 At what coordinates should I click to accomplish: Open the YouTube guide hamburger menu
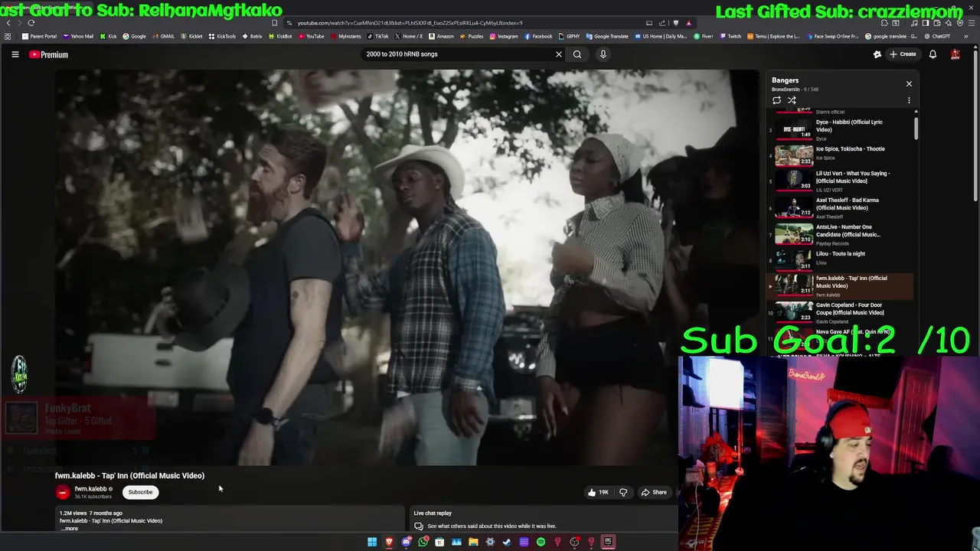pyautogui.click(x=15, y=54)
